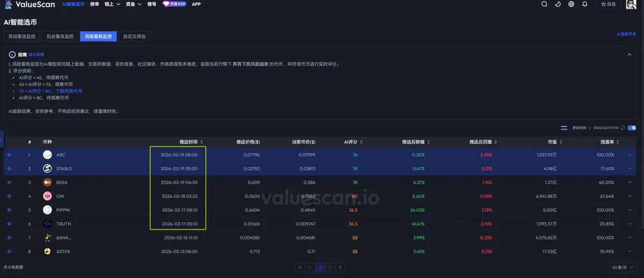Expand the TRUTH row details
This screenshot has height=278, width=644.
click(x=630, y=224)
